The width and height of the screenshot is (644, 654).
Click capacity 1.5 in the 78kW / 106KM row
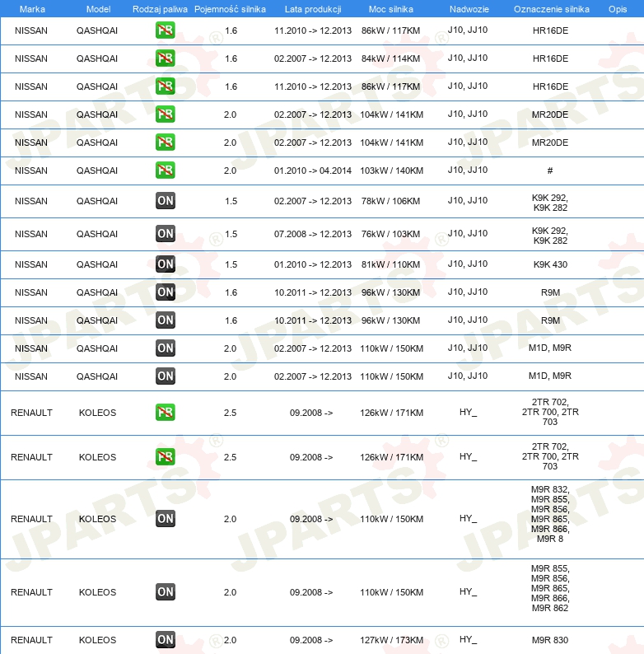(231, 201)
